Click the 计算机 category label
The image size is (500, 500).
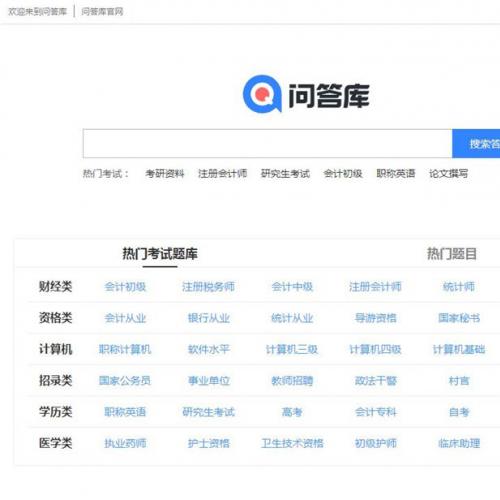point(55,349)
